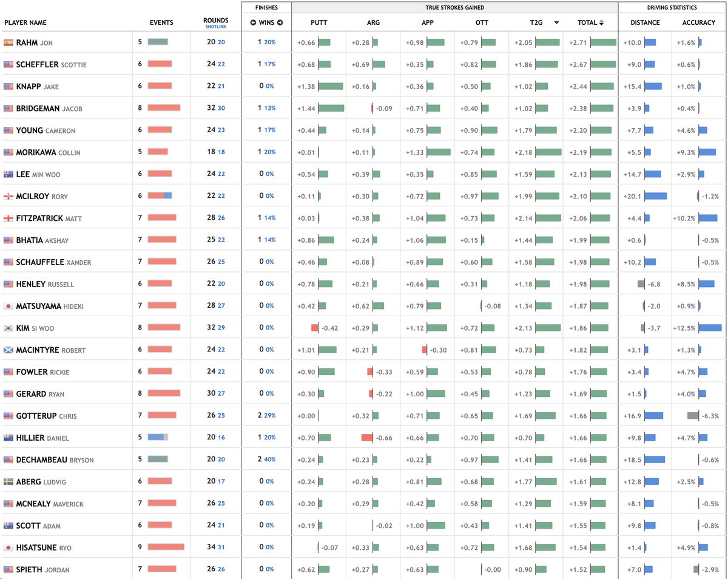Click the Japan flag next to Matsuyama
The height and width of the screenshot is (579, 728).
coord(8,306)
